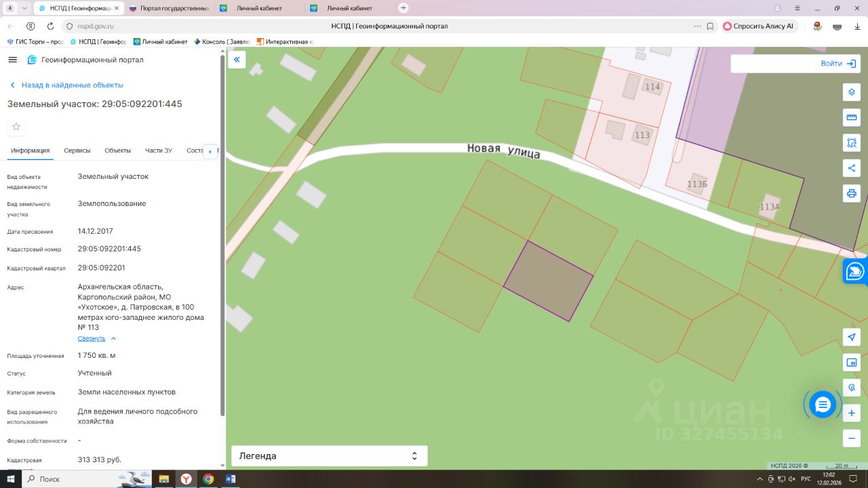Viewport: 868px width, 488px height.
Task: Click the status value Учтенный
Action: (95, 373)
